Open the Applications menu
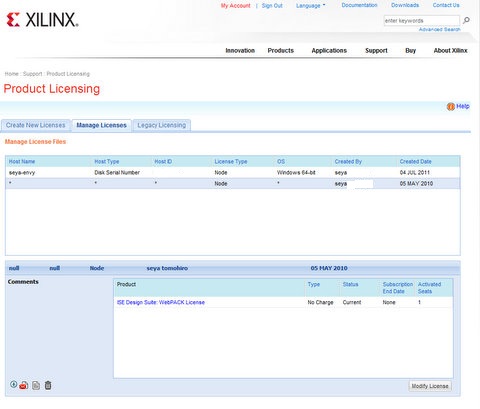The image size is (480, 409). pyautogui.click(x=329, y=51)
